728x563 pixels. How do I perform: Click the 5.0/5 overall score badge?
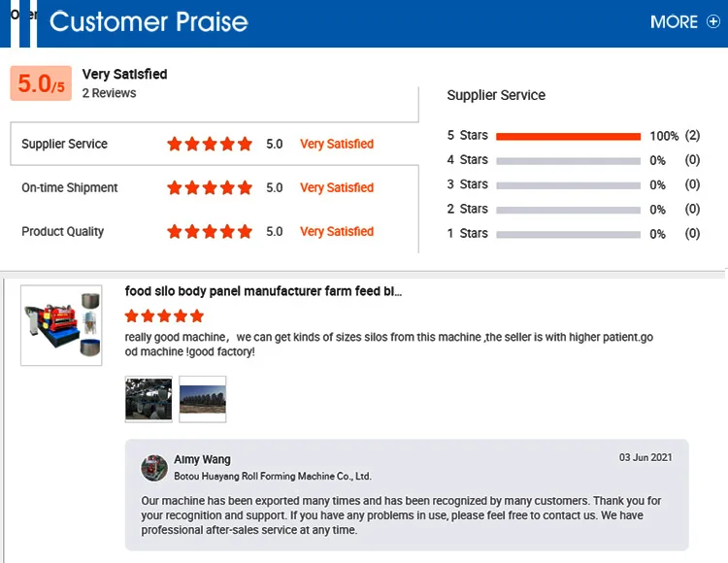41,84
